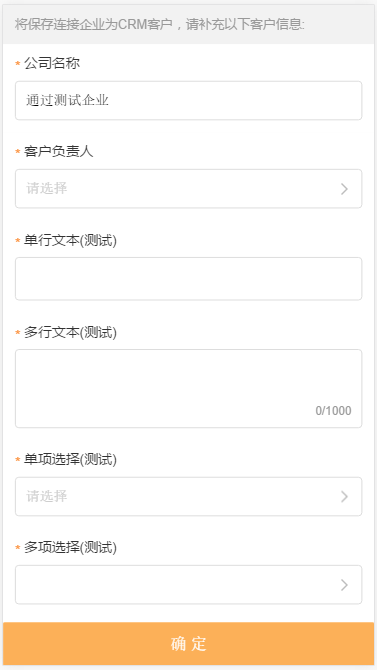
Task: Click the 客户负责人 field label
Action: point(59,151)
